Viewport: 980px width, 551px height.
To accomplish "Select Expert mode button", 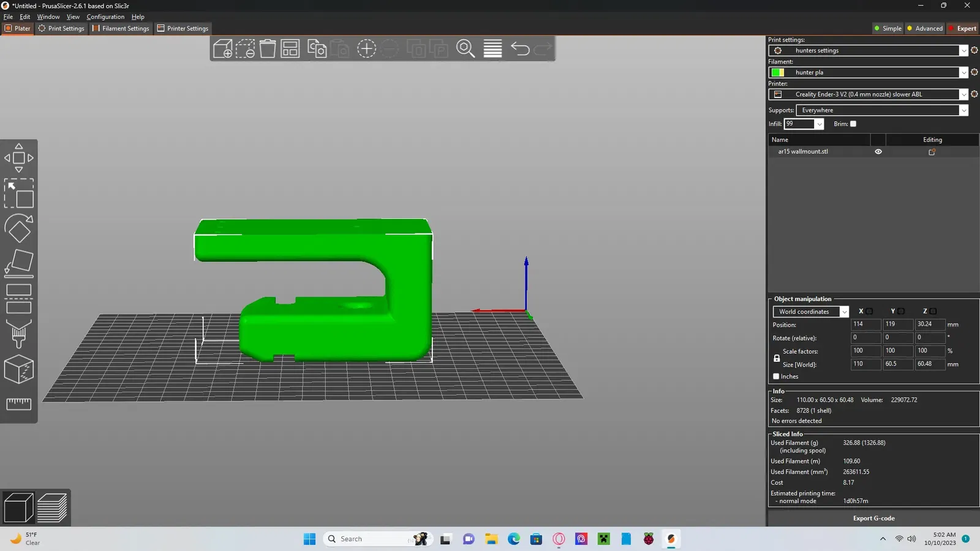I will (x=963, y=28).
